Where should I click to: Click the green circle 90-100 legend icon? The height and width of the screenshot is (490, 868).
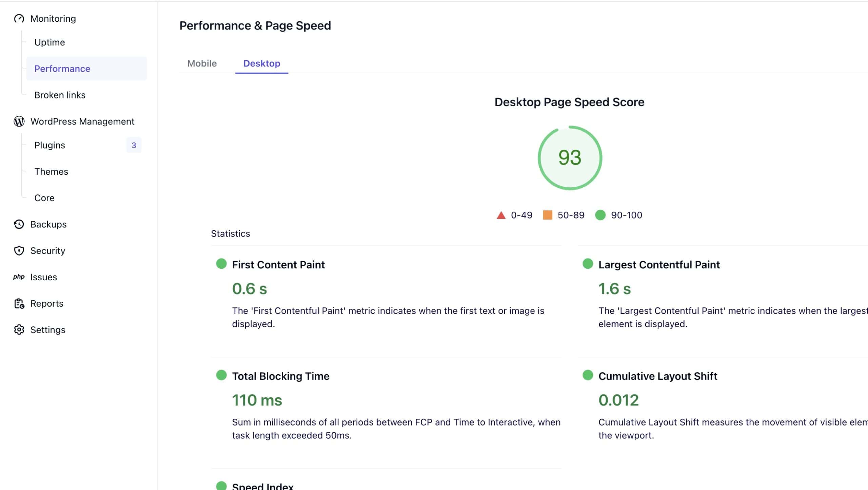[x=600, y=215]
